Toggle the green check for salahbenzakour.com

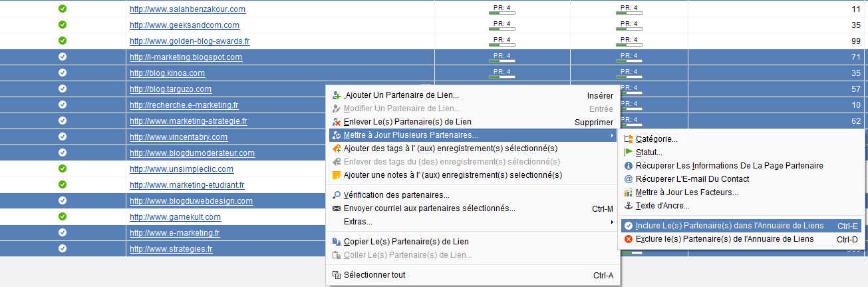coord(63,9)
